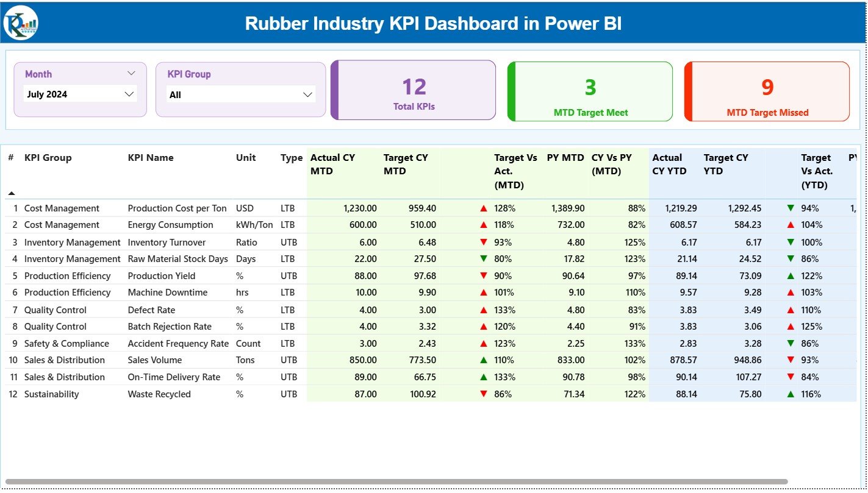Click the Total KPIs summary card
This screenshot has height=493, width=868.
412,90
